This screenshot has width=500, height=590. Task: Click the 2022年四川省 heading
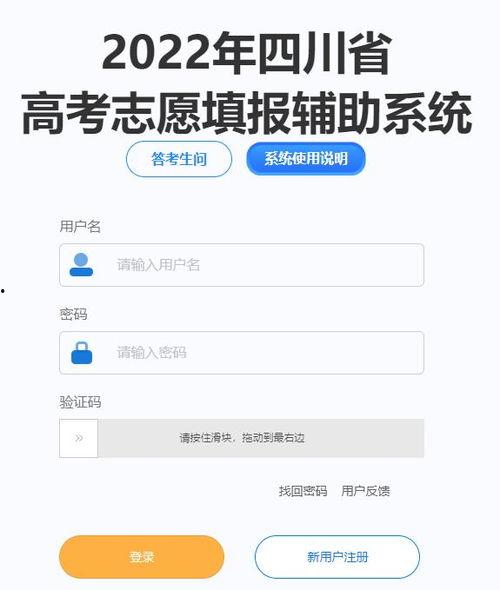tap(247, 54)
